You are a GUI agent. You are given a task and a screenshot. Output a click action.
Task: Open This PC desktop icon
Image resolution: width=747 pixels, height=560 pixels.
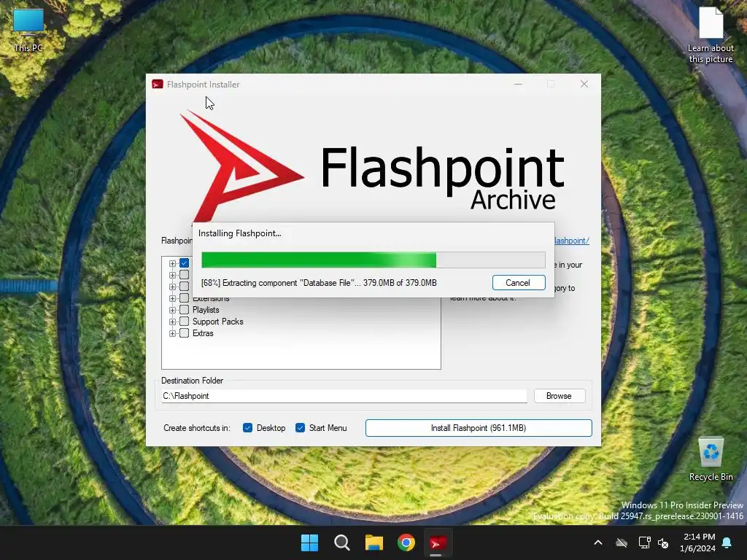click(28, 31)
